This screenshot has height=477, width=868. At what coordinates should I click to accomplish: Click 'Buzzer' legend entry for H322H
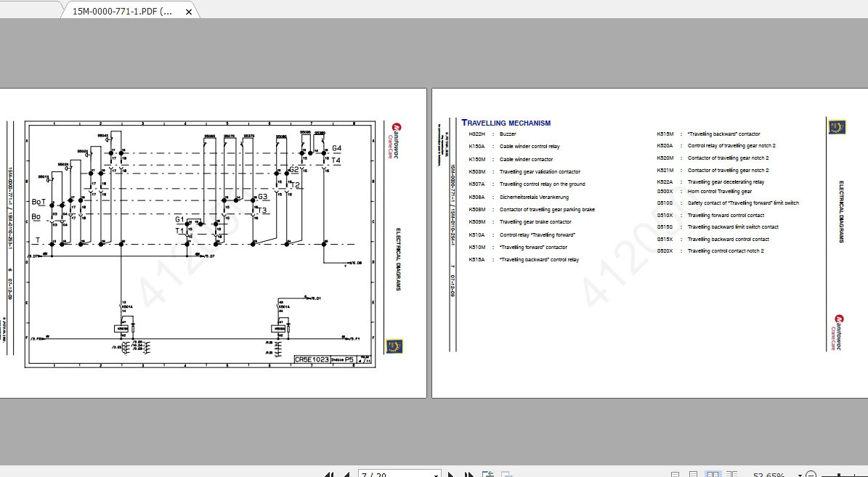508,134
